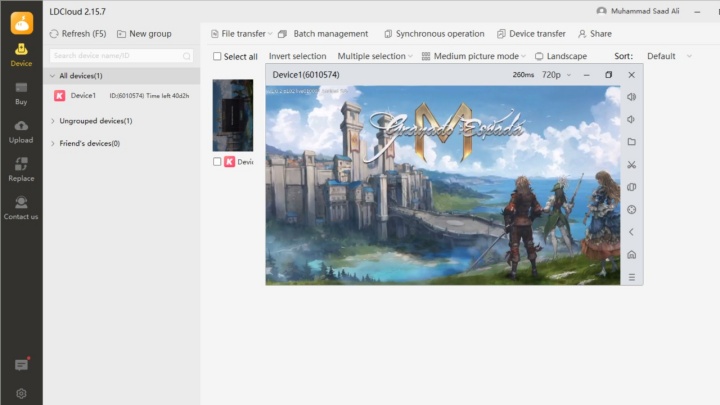Click the scissors screenshot icon
Viewport: 720px width, 405px height.
point(631,164)
